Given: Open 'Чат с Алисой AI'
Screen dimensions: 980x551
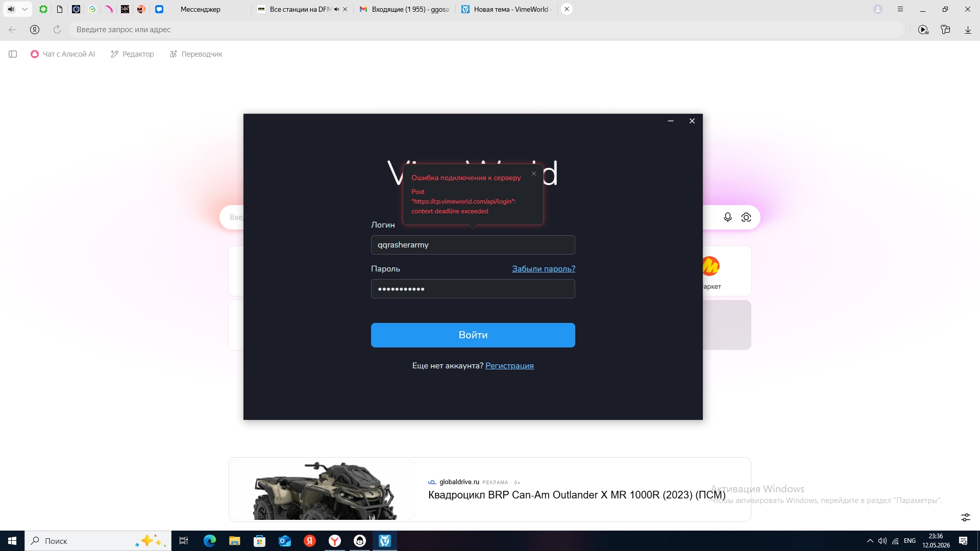Looking at the screenshot, I should coord(63,54).
